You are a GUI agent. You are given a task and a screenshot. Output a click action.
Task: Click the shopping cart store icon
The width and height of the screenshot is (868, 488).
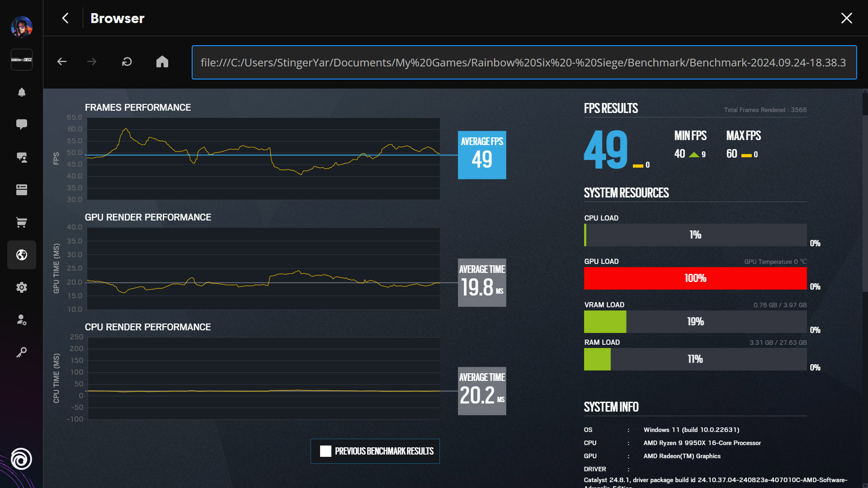click(21, 222)
